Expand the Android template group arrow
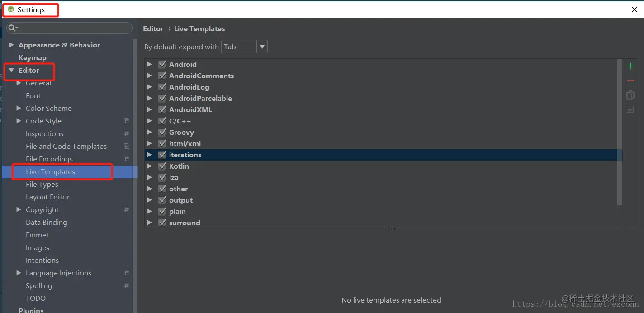644x313 pixels. pyautogui.click(x=149, y=64)
